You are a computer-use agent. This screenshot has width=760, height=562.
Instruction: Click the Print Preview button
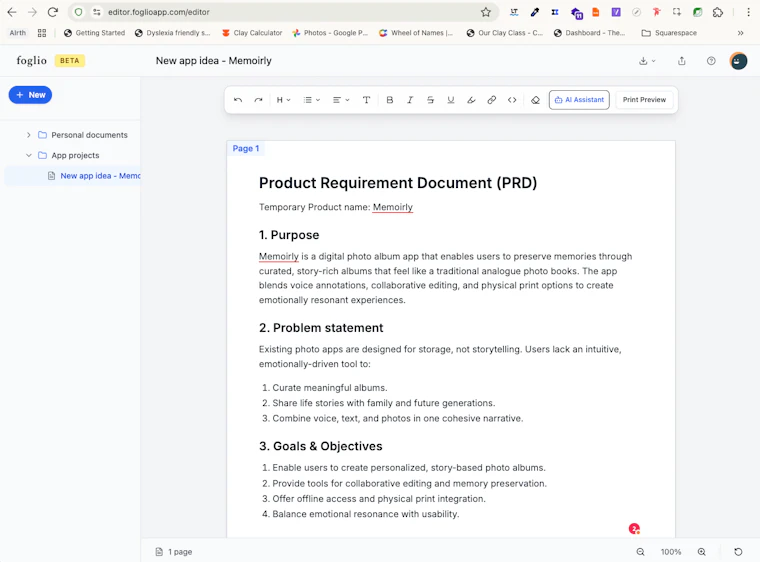coord(644,100)
